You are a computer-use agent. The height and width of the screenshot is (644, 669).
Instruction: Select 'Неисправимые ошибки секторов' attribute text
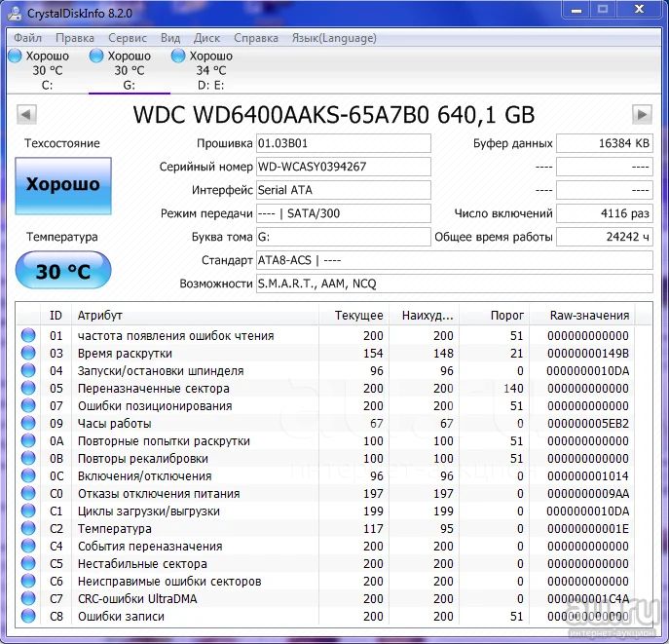point(169,582)
